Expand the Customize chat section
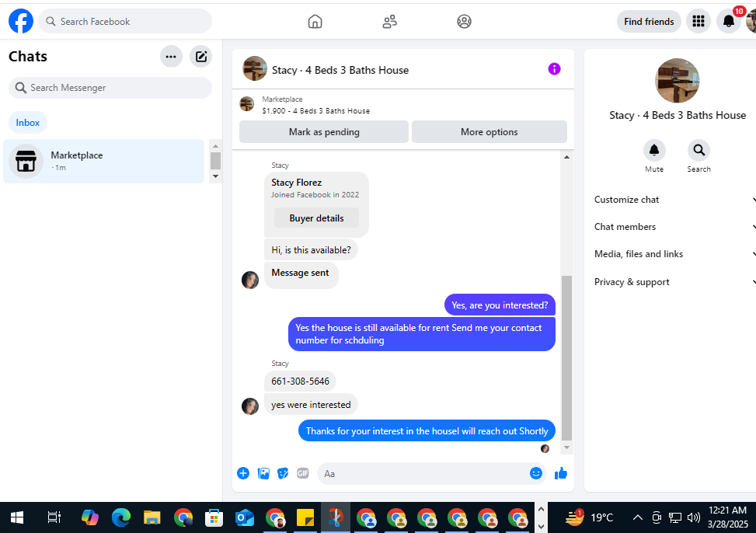Image resolution: width=756 pixels, height=533 pixels. coord(674,200)
